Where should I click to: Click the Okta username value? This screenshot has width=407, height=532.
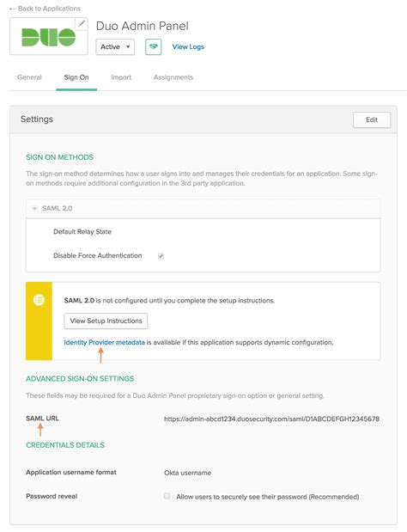tap(187, 473)
